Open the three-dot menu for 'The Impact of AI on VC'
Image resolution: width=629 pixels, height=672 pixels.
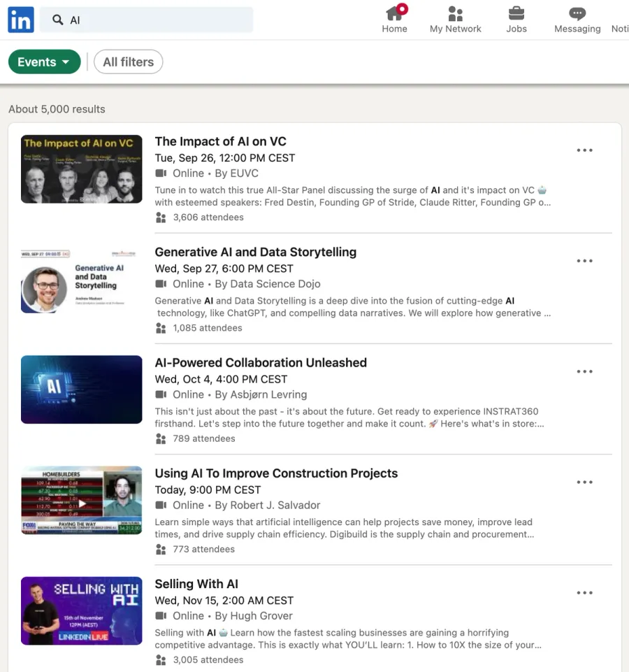584,150
